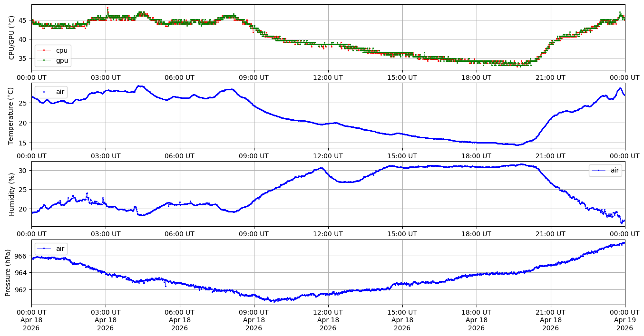Click the 30 tick on the Humidity axis
Viewport: 644px width, 336px height.
(23, 171)
